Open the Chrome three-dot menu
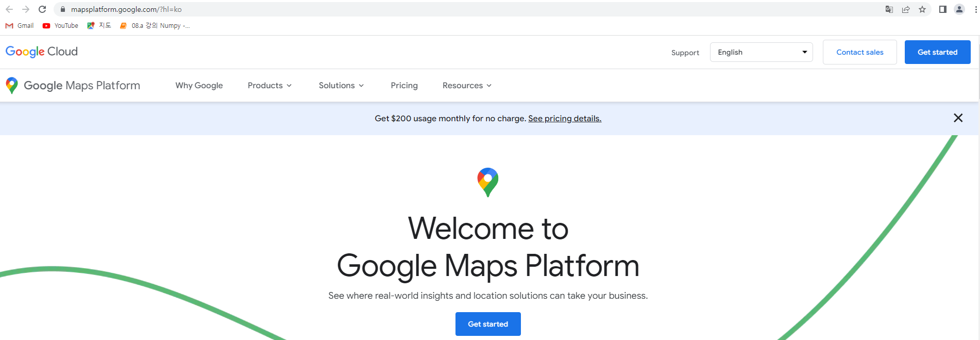This screenshot has height=340, width=980. 976,9
